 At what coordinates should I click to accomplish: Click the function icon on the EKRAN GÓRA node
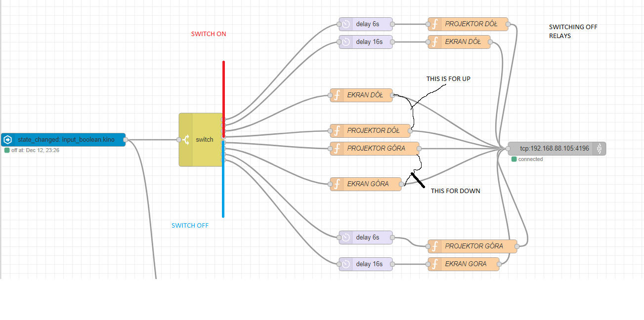click(x=337, y=184)
